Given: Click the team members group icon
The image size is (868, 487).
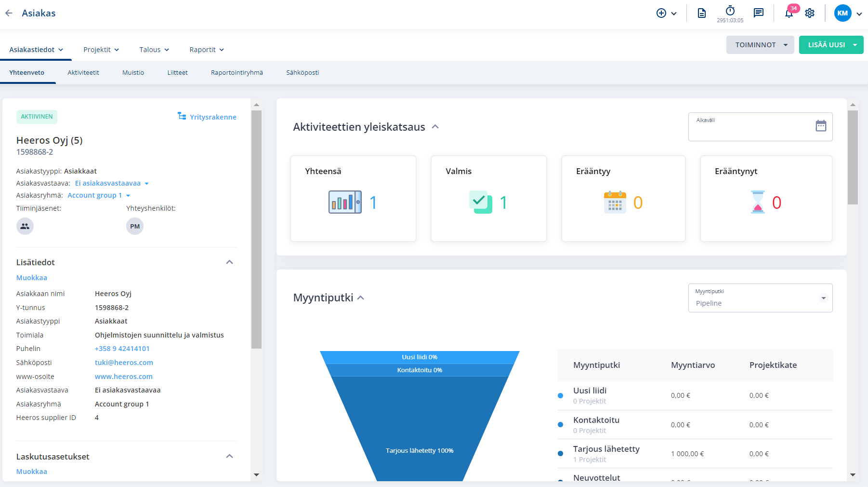Looking at the screenshot, I should 25,226.
